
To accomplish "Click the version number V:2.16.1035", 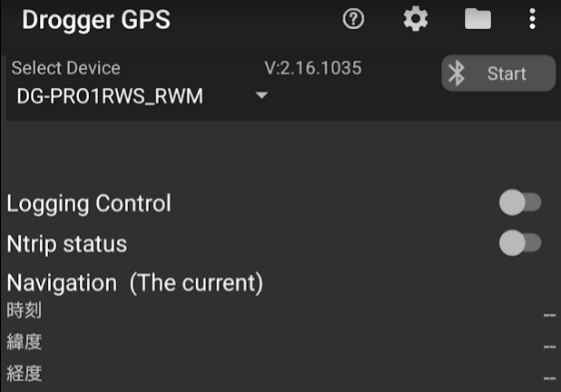I will (x=313, y=68).
